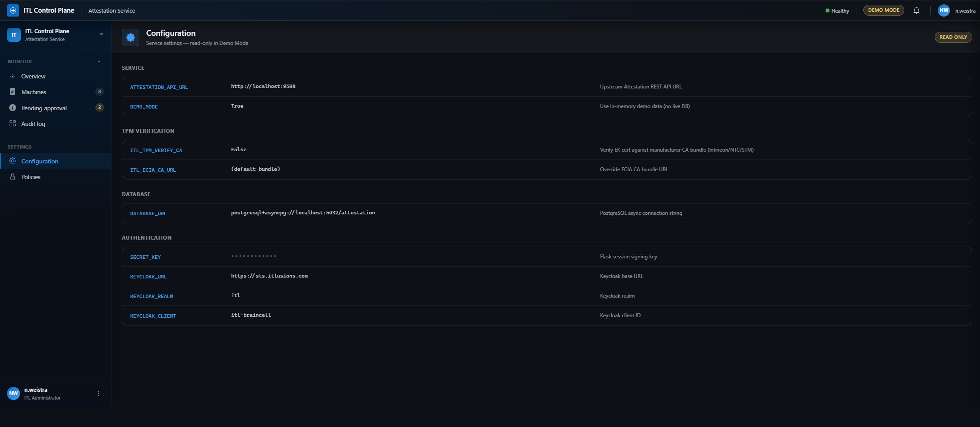980x427 pixels.
Task: Click the itl-braincell client value
Action: [251, 315]
